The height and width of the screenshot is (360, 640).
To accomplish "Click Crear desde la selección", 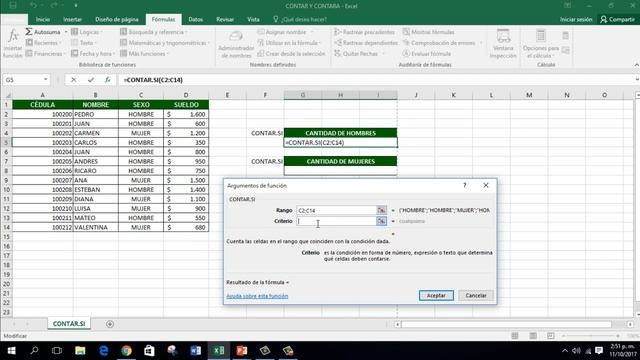I will [x=291, y=53].
